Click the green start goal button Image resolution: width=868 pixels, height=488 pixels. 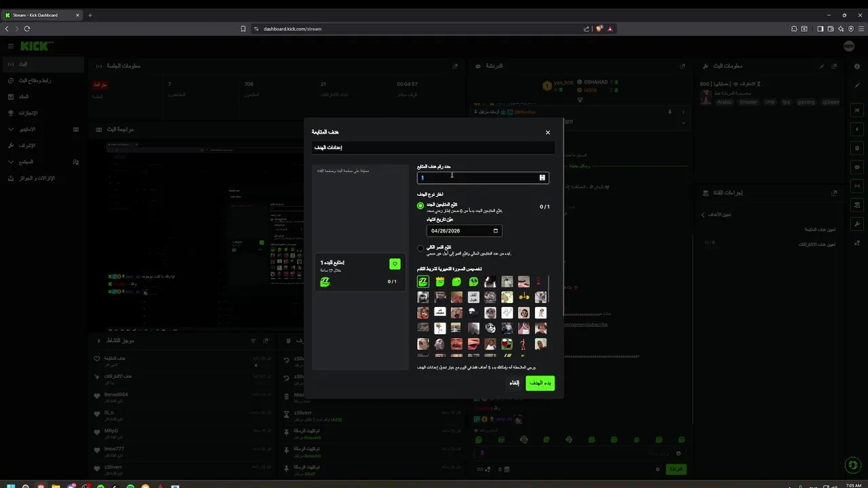pyautogui.click(x=540, y=383)
